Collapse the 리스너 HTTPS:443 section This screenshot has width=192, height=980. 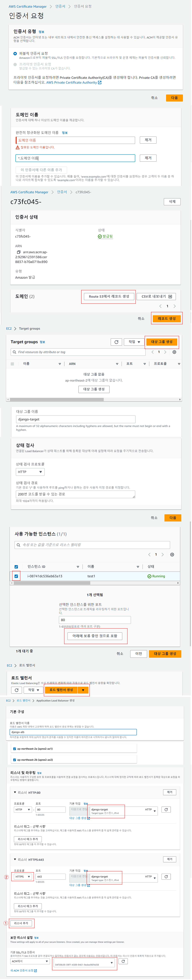click(x=15, y=859)
